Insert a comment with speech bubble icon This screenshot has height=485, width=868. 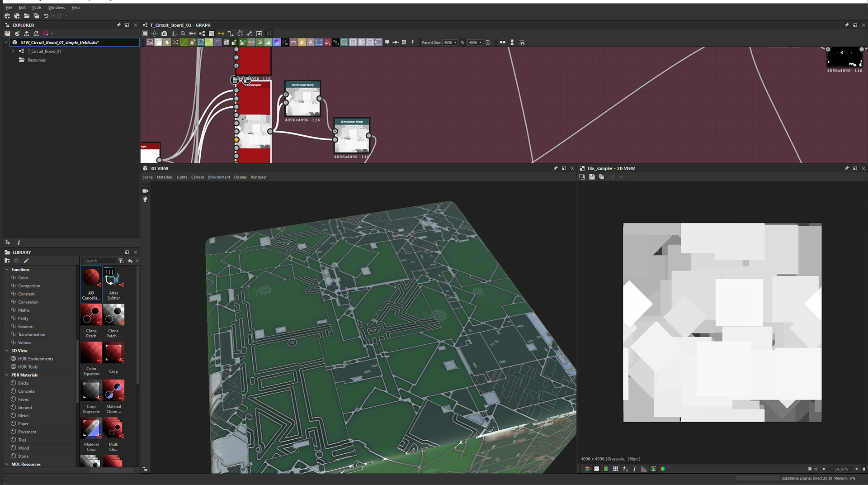387,43
